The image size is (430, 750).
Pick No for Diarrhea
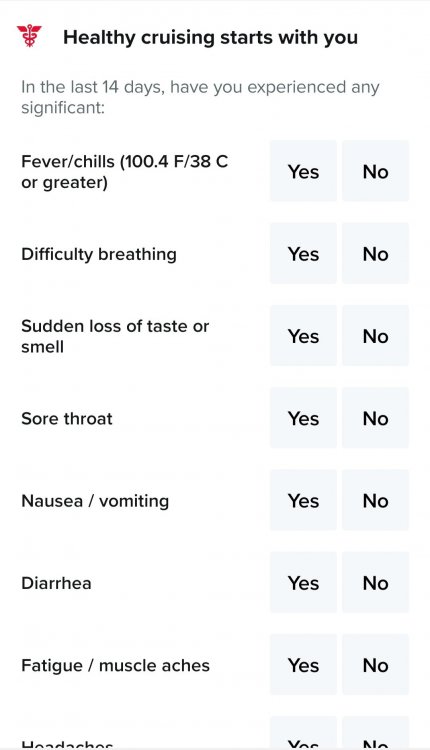pyautogui.click(x=375, y=583)
